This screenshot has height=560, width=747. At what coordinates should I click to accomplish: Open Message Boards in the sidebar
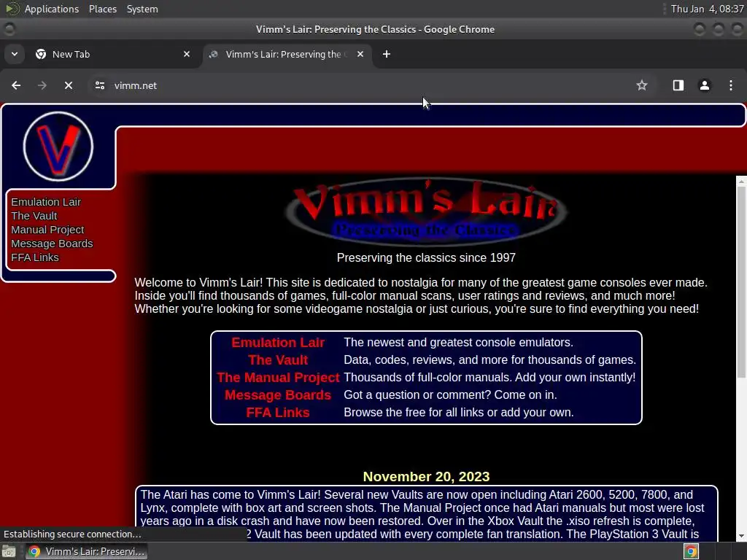(x=52, y=244)
